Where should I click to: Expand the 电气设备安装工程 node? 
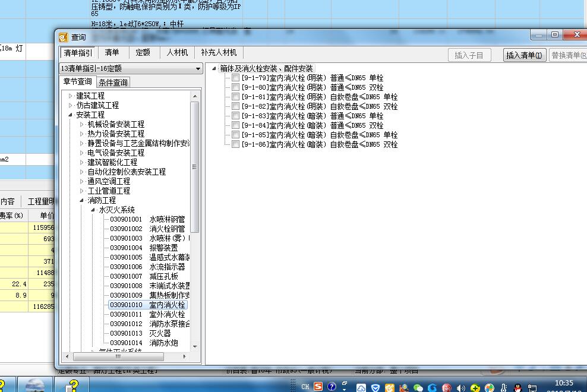[x=81, y=153]
